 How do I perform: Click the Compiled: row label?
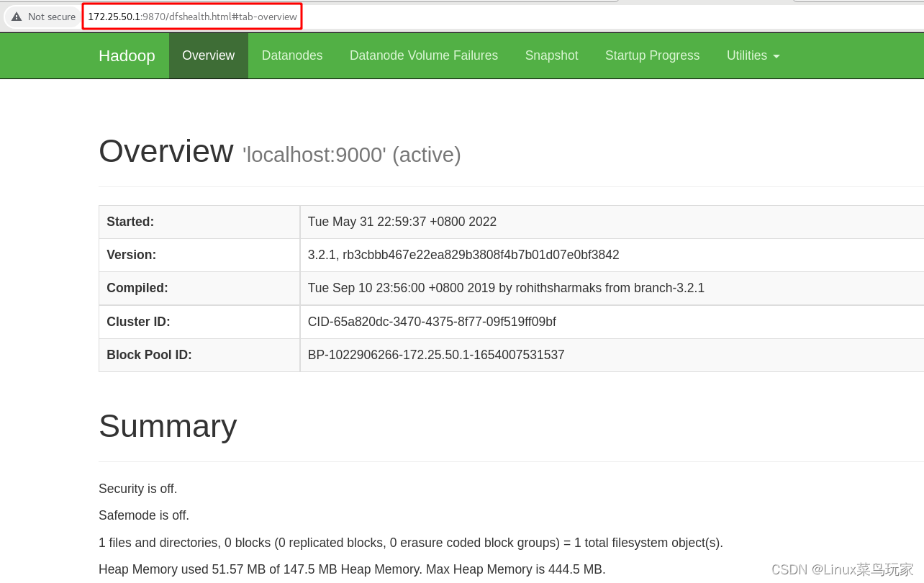coord(137,288)
